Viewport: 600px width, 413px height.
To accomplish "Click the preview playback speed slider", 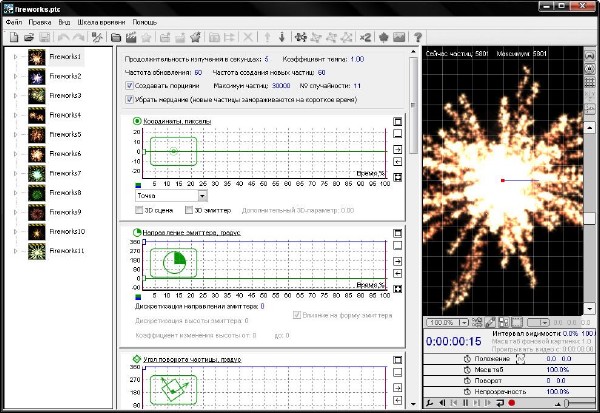I will point(568,403).
